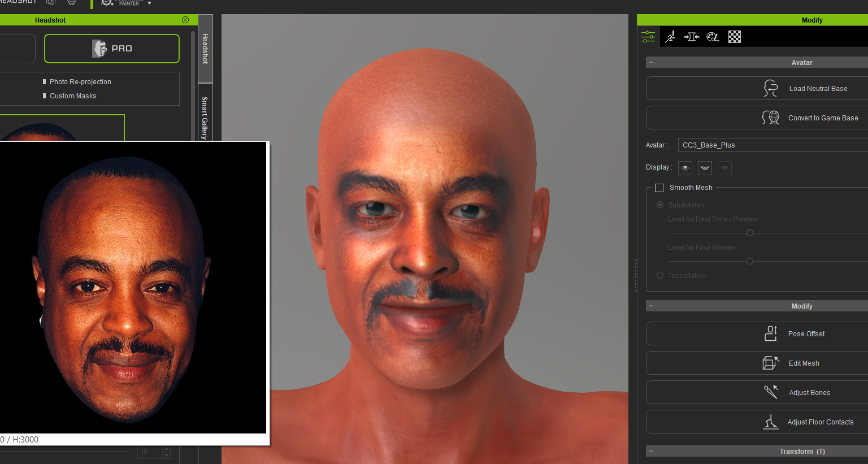
Task: Close the Headshot panel with the X icon
Action: coord(185,20)
